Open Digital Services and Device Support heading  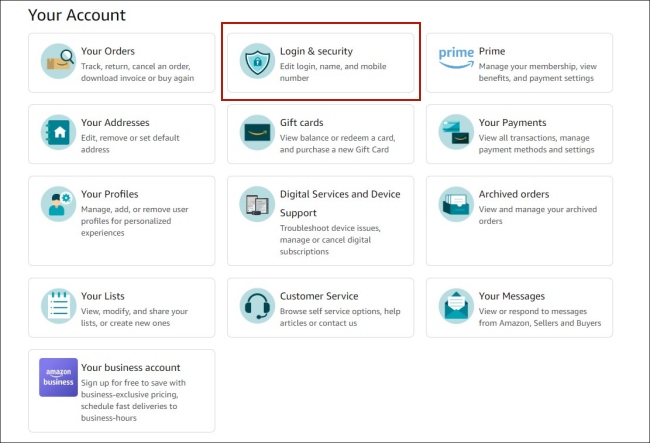tap(340, 203)
